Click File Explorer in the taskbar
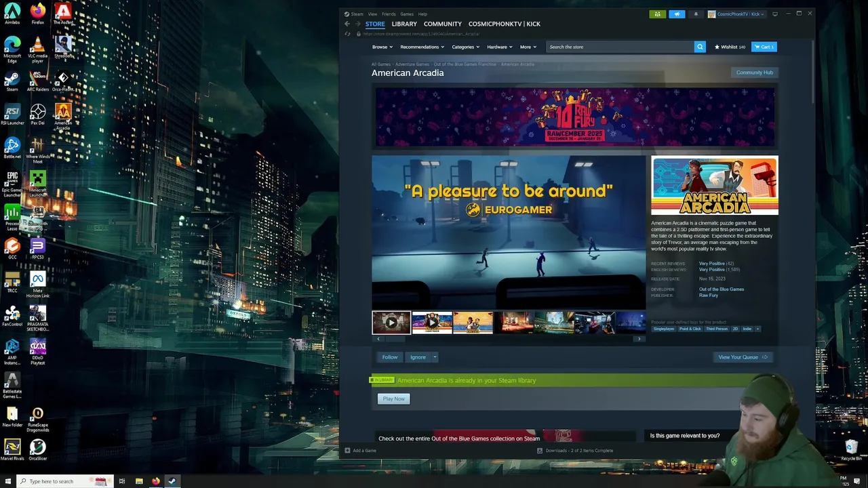Screen dimensions: 868x488 coord(139,481)
